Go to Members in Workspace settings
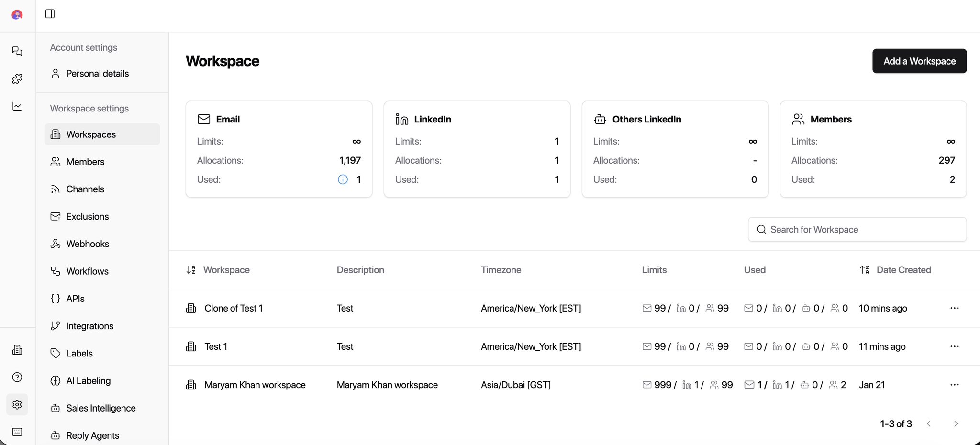This screenshot has width=980, height=445. coord(85,162)
